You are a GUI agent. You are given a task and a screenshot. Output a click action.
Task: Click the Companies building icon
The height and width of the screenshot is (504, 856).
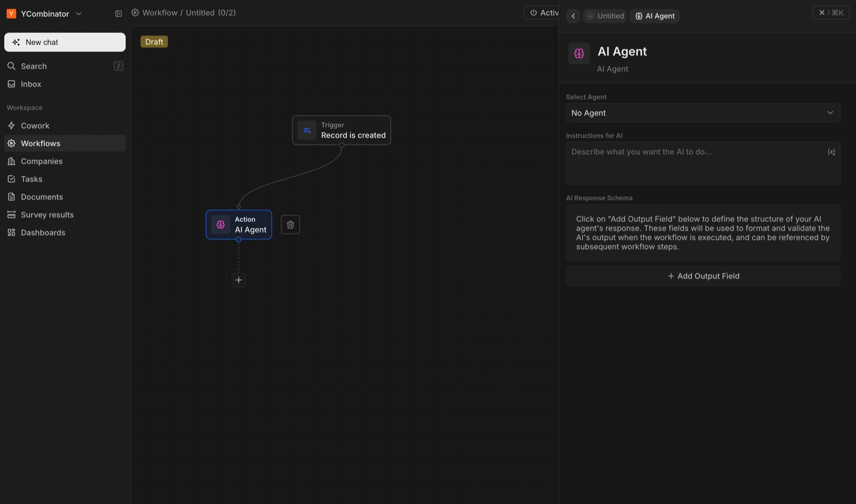(11, 161)
